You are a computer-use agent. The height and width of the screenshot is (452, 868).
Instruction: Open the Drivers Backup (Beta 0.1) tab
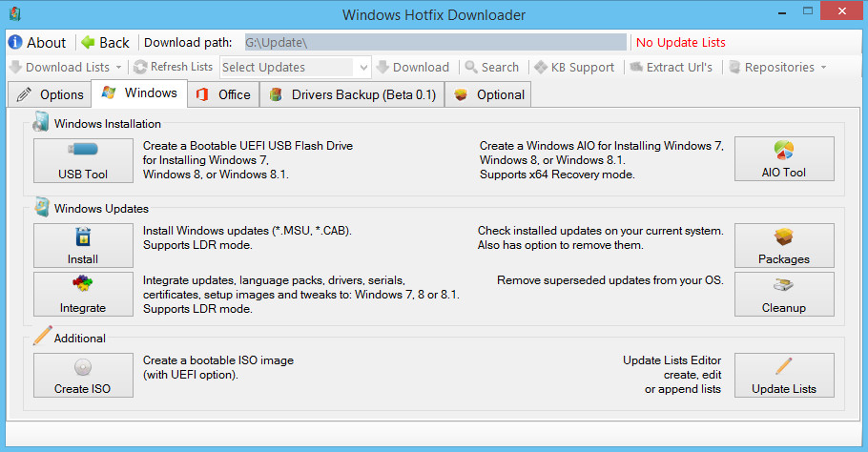click(x=353, y=94)
